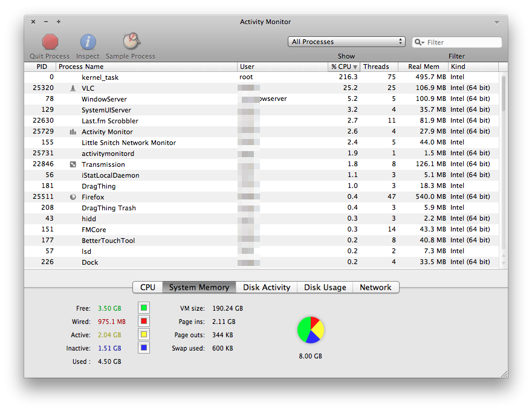Select the BetterTouchTool process row

pyautogui.click(x=262, y=241)
